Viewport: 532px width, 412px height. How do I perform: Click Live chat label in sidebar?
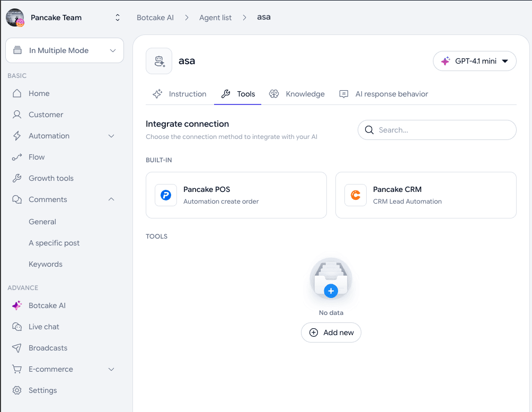44,327
